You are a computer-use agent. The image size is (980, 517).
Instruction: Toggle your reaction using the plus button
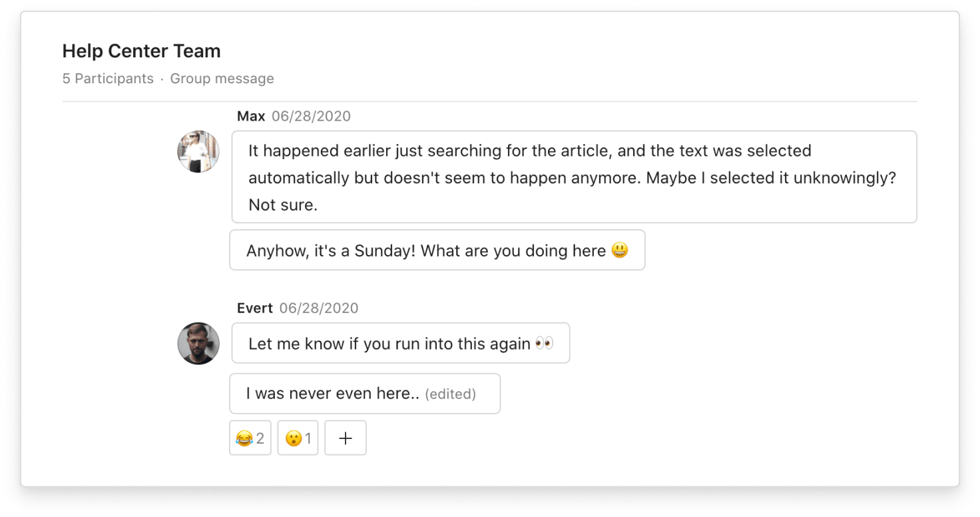pos(346,438)
